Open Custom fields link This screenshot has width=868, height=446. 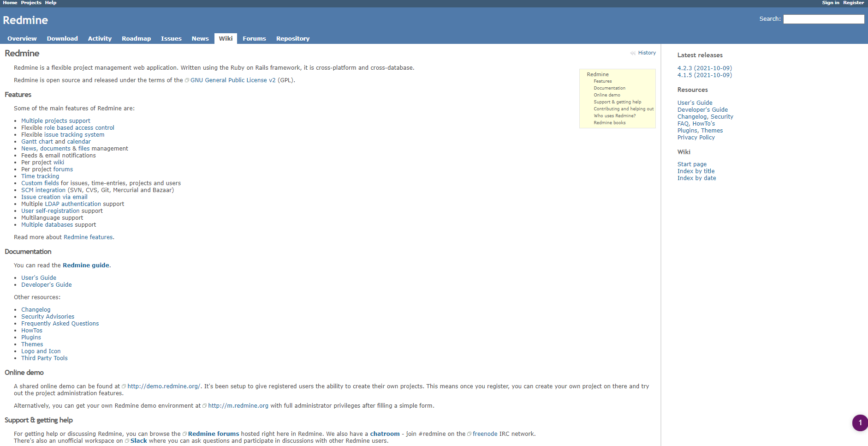[x=40, y=183]
